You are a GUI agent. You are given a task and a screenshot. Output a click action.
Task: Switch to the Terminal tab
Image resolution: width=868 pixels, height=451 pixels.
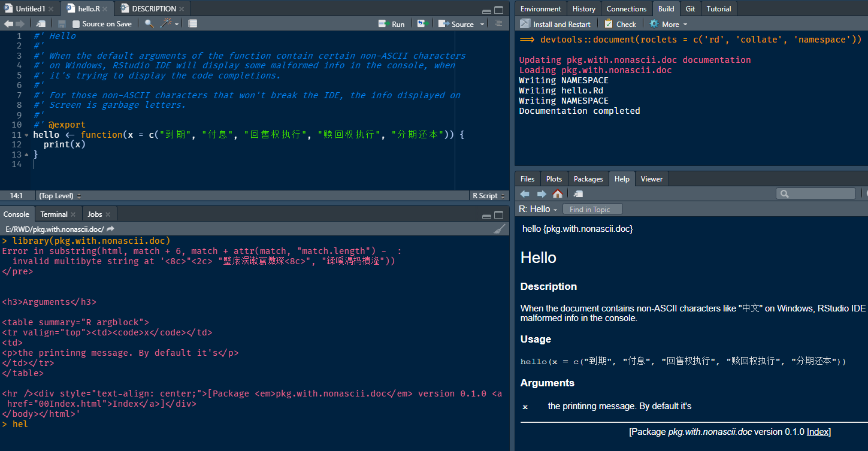[53, 214]
